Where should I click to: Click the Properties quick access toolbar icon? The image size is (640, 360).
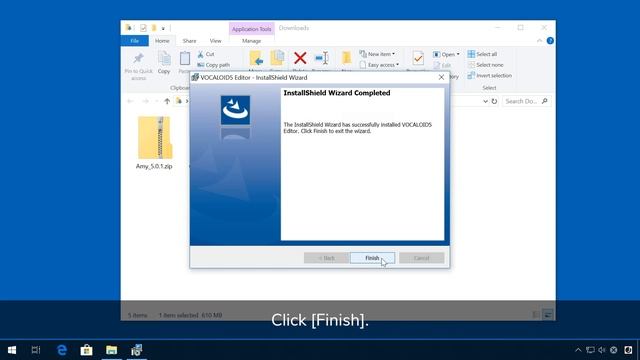(143, 28)
